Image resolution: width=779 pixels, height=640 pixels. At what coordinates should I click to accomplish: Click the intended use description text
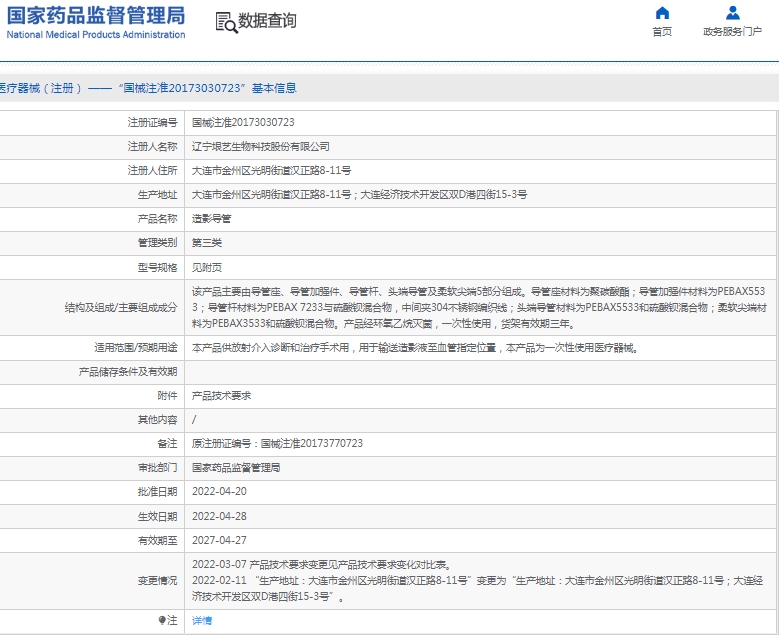pyautogui.click(x=415, y=348)
